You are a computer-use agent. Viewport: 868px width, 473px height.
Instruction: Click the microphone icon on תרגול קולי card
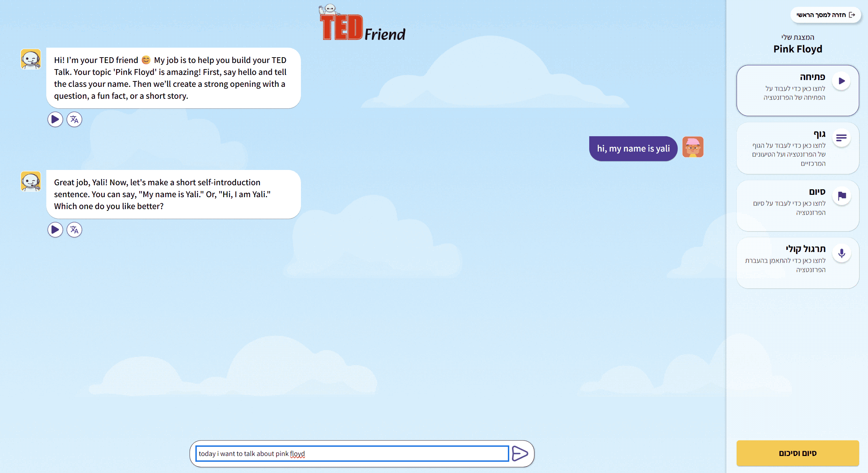click(x=841, y=253)
